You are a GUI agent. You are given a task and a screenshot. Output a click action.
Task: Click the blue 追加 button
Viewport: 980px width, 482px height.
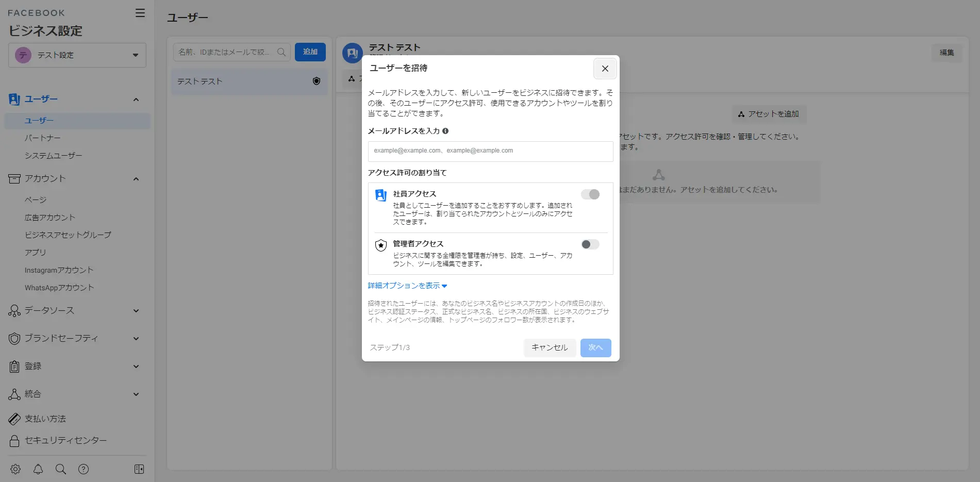click(x=310, y=52)
